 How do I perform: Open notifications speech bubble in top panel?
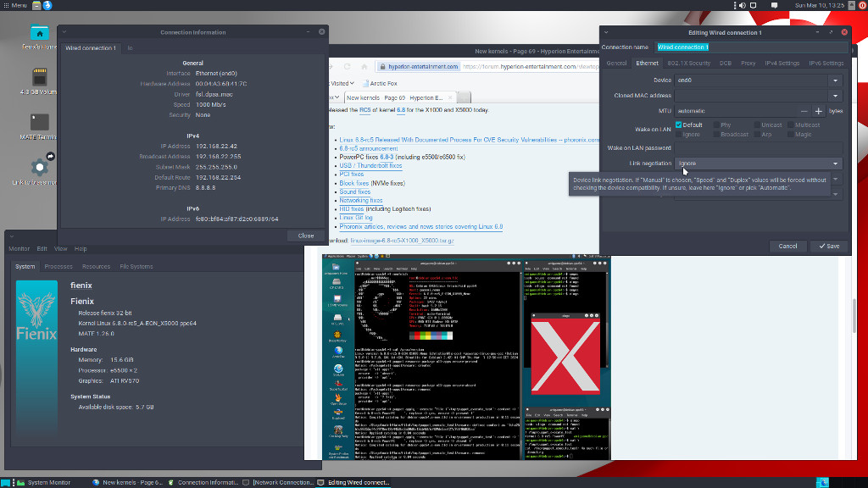775,6
